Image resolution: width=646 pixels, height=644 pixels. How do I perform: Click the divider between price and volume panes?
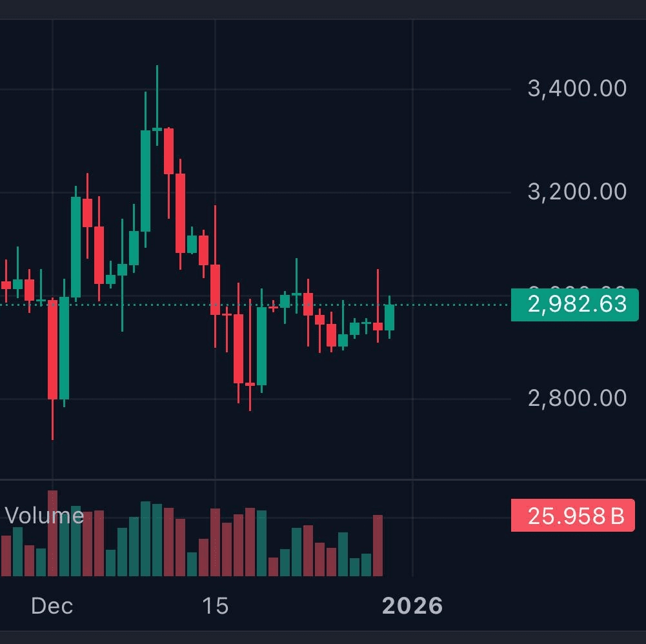click(258, 479)
